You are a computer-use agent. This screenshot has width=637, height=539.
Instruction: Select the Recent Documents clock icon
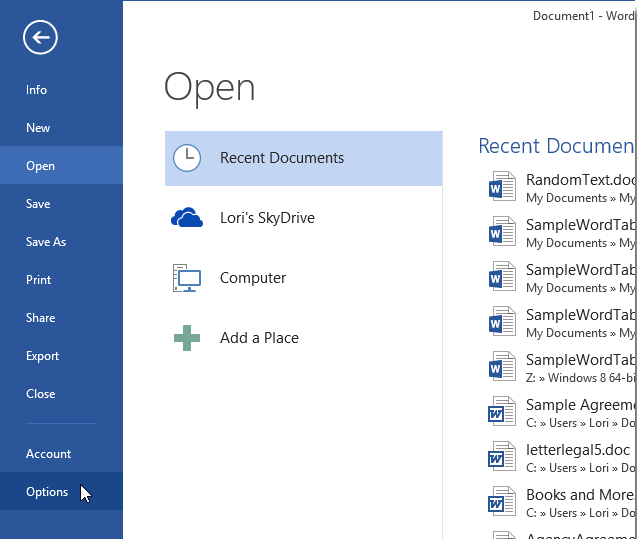pyautogui.click(x=187, y=158)
